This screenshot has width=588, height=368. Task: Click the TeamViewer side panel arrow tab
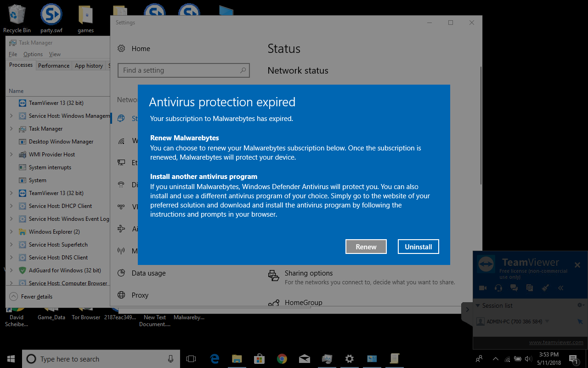[x=467, y=310]
